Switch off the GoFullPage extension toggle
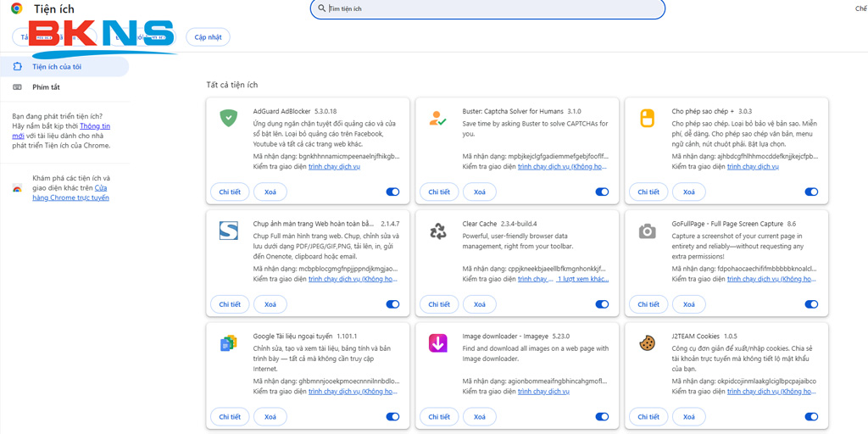This screenshot has width=868, height=434. (x=811, y=304)
